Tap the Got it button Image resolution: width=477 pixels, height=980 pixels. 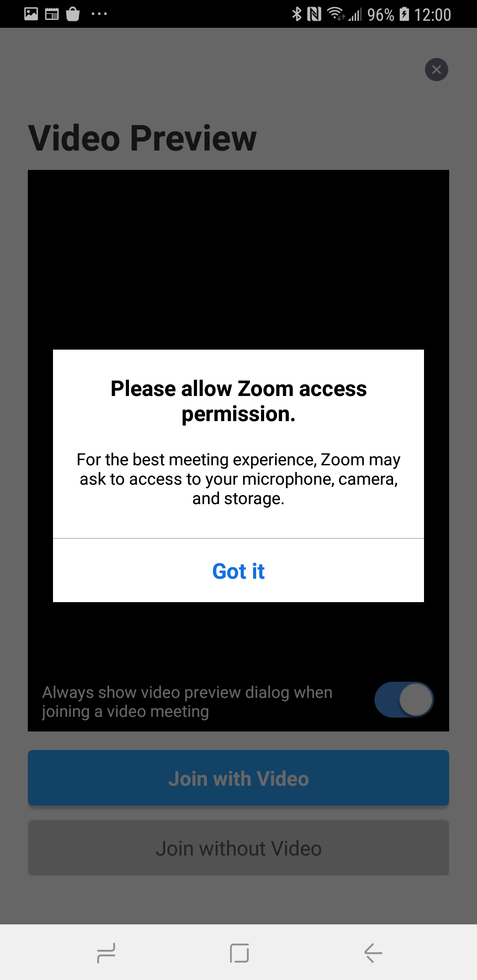tap(238, 571)
